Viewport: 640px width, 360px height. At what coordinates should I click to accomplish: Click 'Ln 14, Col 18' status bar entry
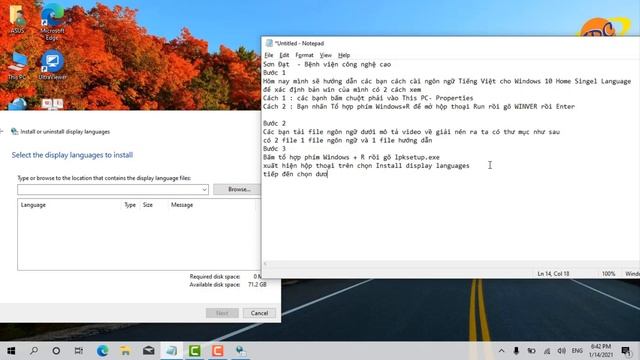(x=553, y=274)
